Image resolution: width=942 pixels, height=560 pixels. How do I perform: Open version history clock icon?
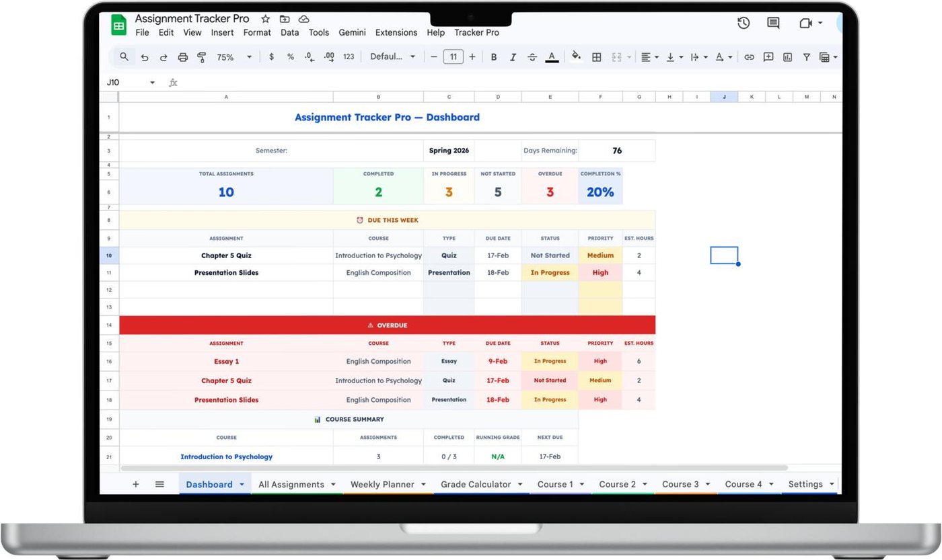coord(744,23)
